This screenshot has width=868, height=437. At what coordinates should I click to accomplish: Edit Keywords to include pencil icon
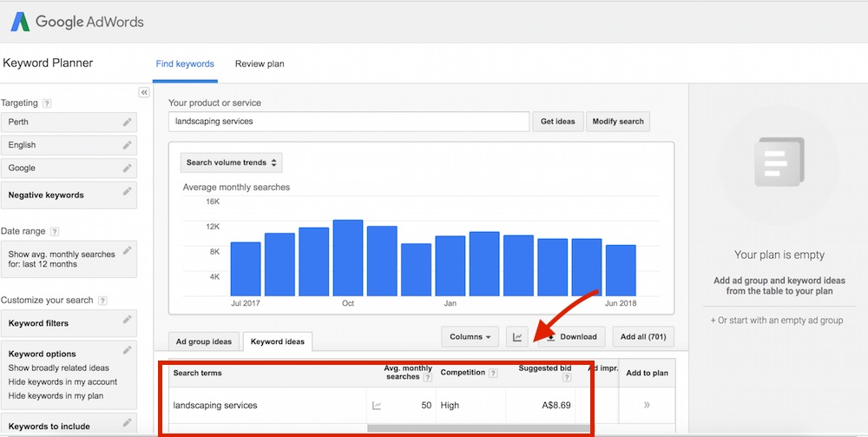point(128,422)
